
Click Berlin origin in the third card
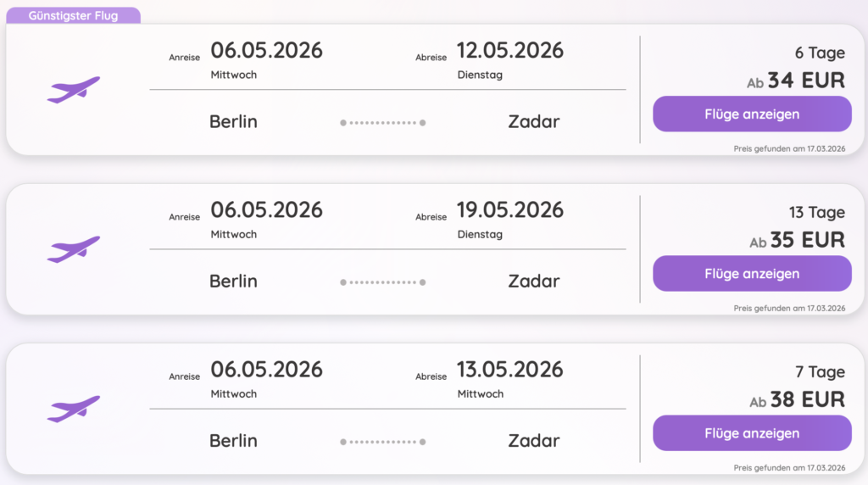(233, 441)
